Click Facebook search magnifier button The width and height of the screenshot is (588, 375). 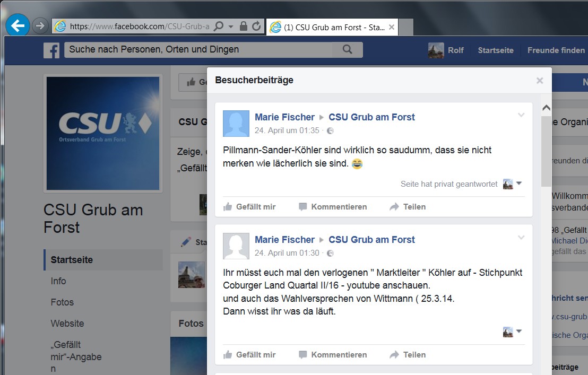click(x=348, y=49)
